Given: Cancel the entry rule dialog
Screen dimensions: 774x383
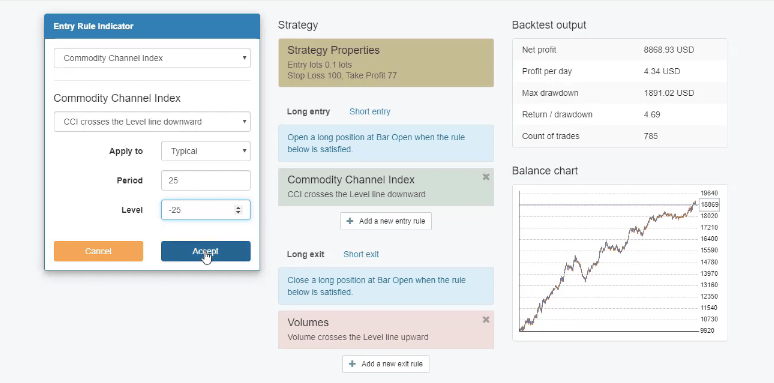Looking at the screenshot, I should [98, 251].
